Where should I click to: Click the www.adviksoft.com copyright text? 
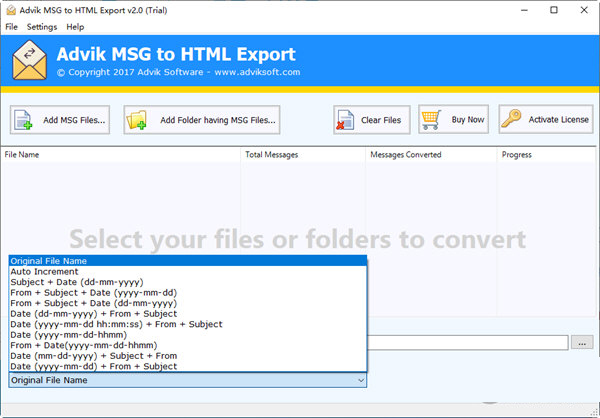[x=257, y=72]
